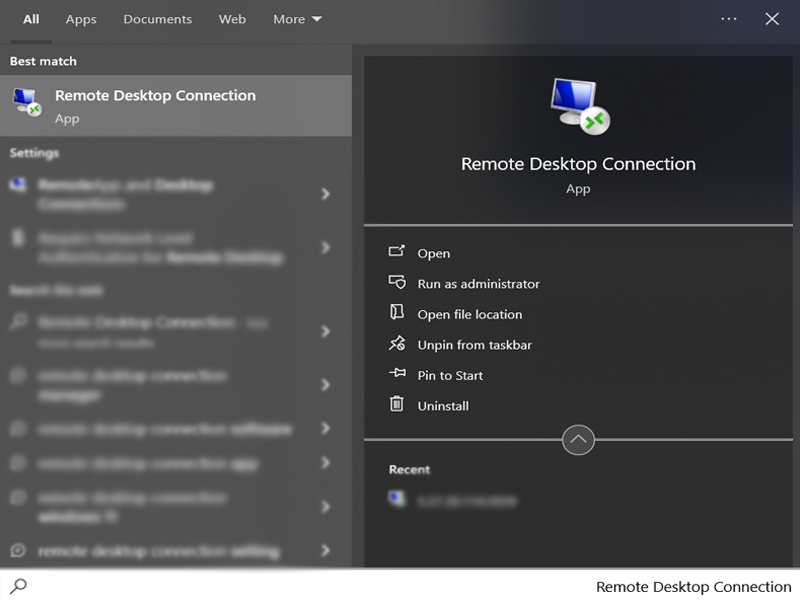Click the large Remote Desktop Connection icon in preview
This screenshot has height=600, width=800.
click(x=580, y=106)
